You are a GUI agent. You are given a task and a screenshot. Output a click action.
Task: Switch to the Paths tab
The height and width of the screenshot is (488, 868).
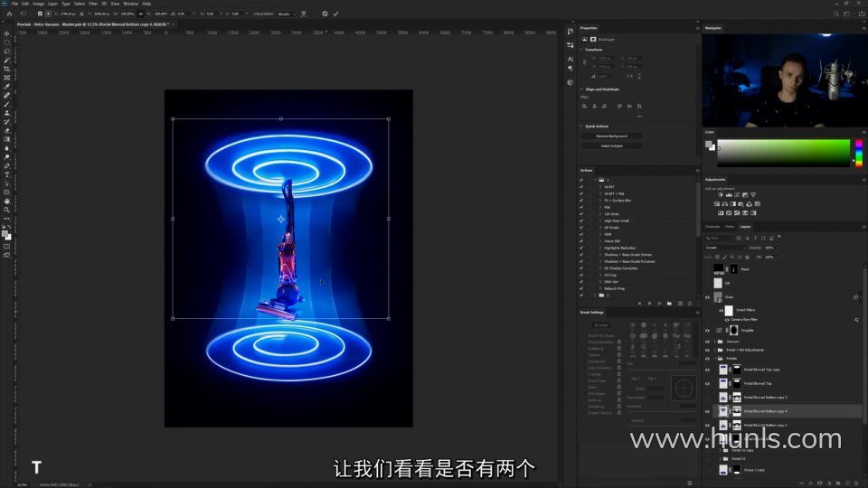coord(730,226)
